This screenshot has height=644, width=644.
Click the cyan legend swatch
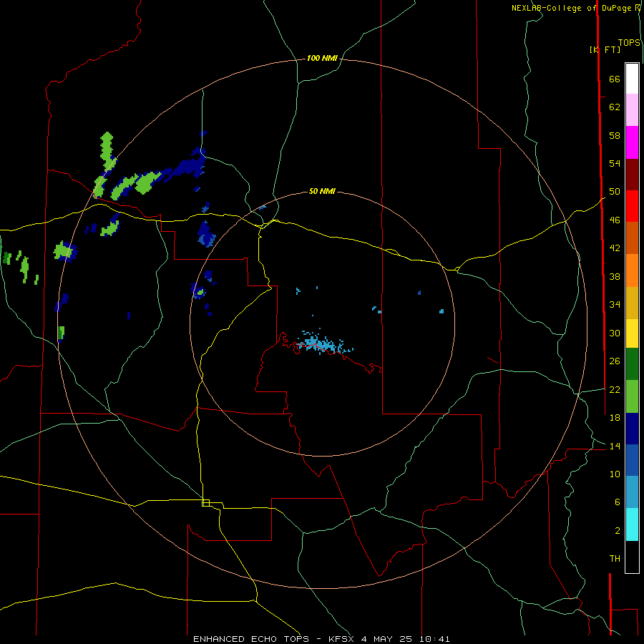point(632,525)
